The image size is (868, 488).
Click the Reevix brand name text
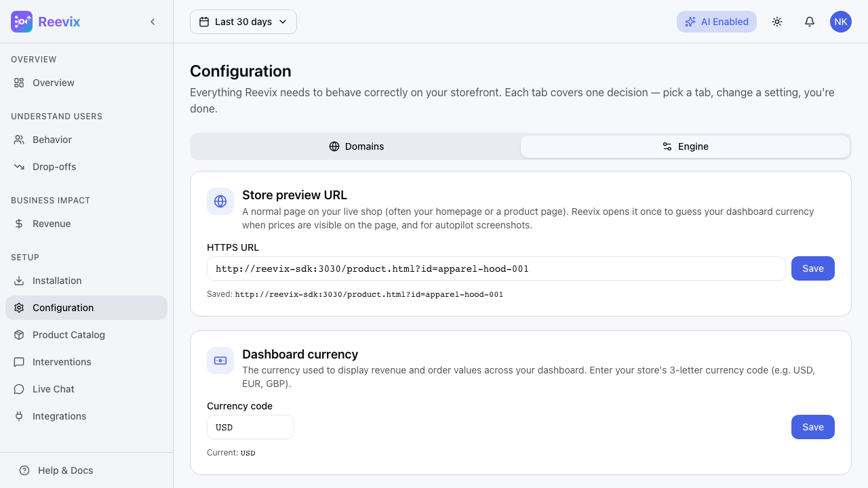coord(59,22)
